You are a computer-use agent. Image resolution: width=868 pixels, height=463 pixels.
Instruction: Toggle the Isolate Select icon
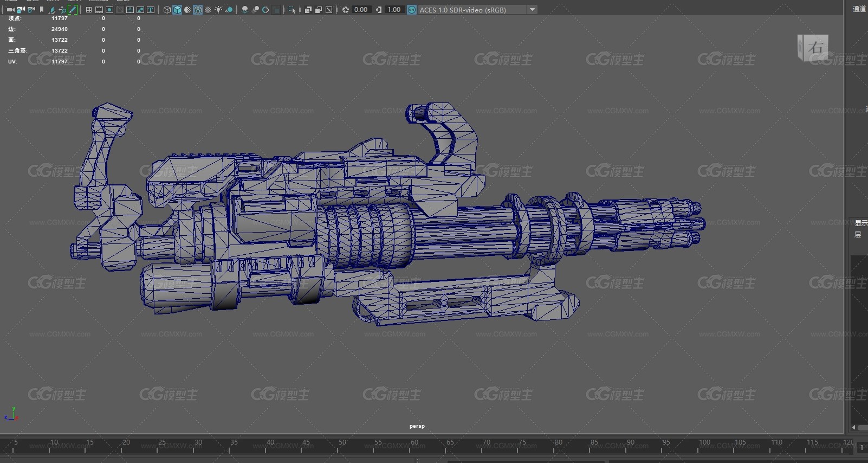292,10
